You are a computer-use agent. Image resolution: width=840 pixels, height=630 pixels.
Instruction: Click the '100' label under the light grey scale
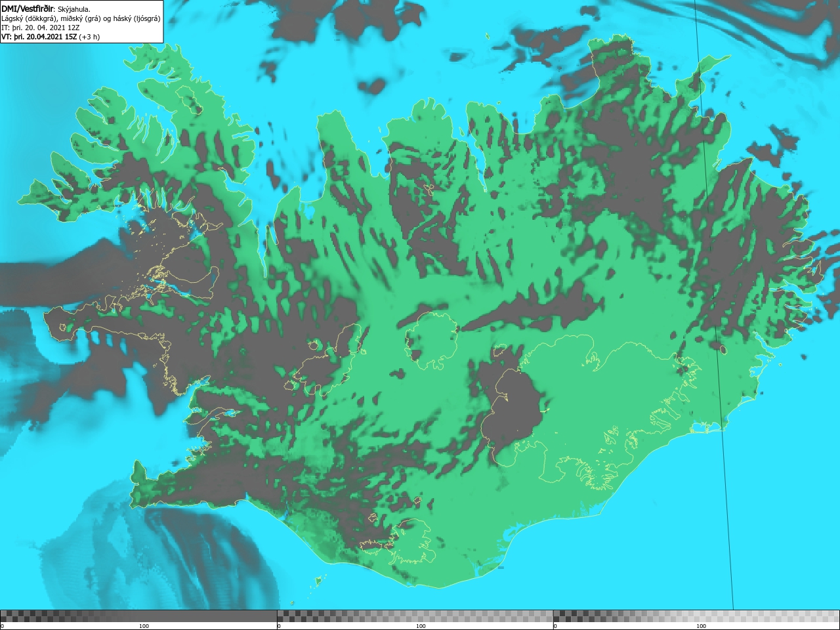coord(701,626)
